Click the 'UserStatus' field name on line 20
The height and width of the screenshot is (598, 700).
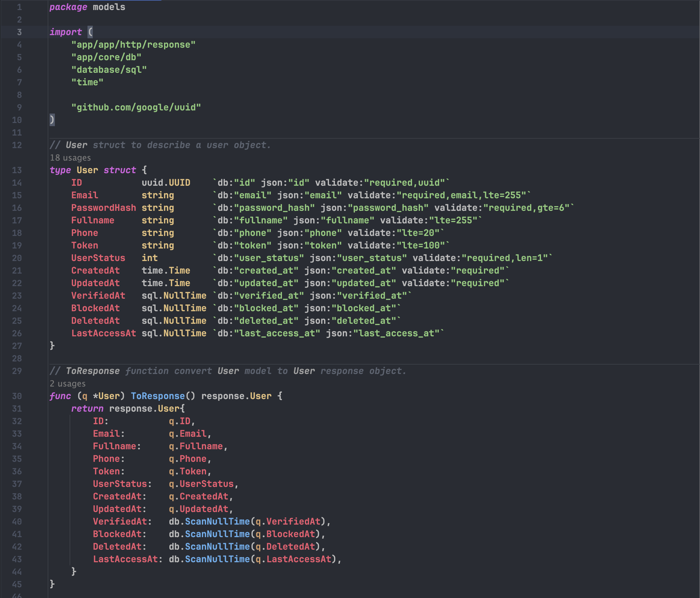(x=98, y=258)
